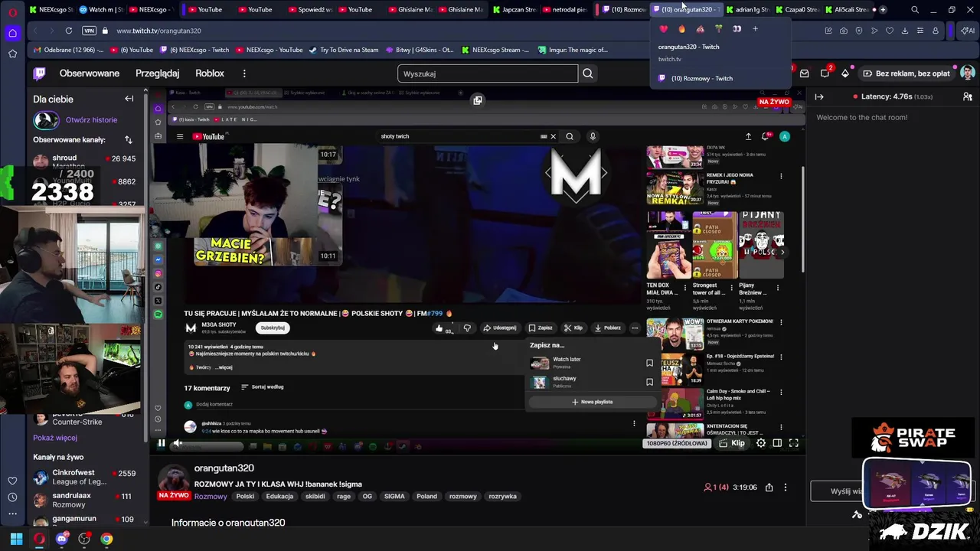Select the 'skibidi' stream tag

click(315, 496)
